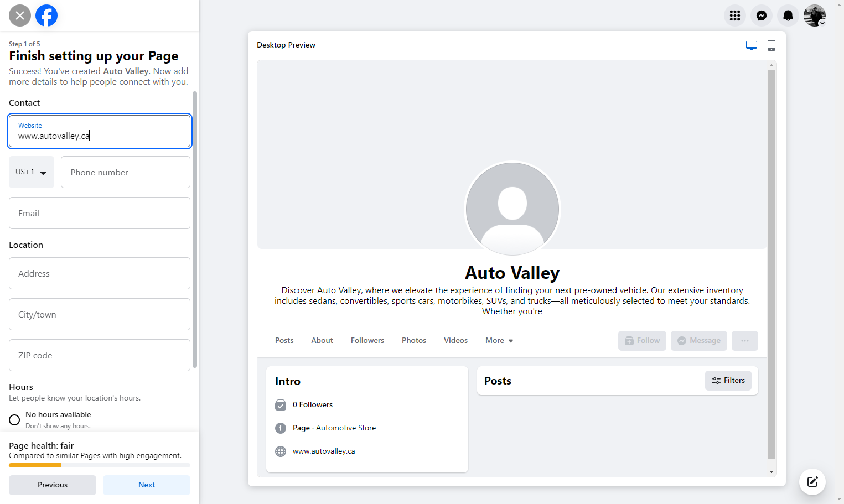
Task: Click the left setup panel scrollbar
Action: tap(195, 230)
